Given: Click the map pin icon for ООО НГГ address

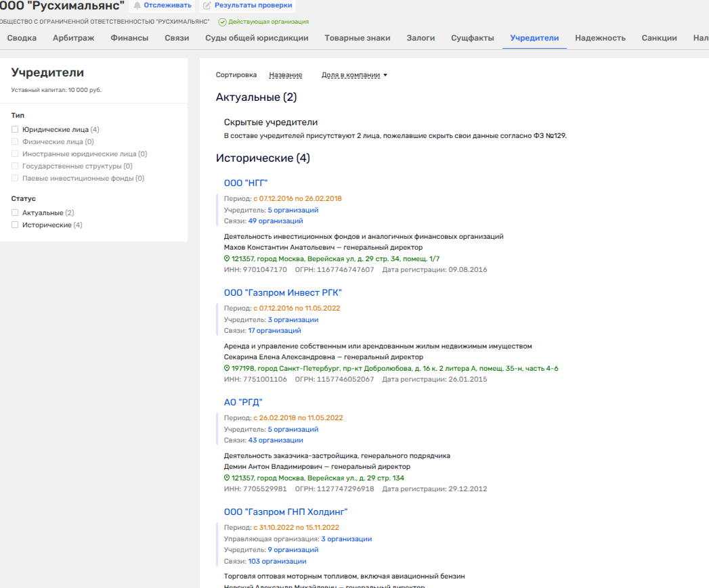Looking at the screenshot, I should 227,258.
